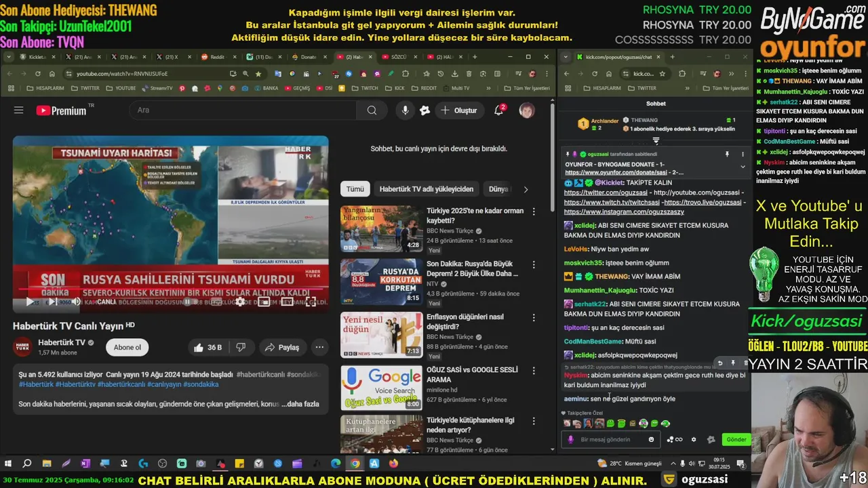The width and height of the screenshot is (868, 488).
Task: Share the video via 'Paylaş'
Action: pos(281,347)
